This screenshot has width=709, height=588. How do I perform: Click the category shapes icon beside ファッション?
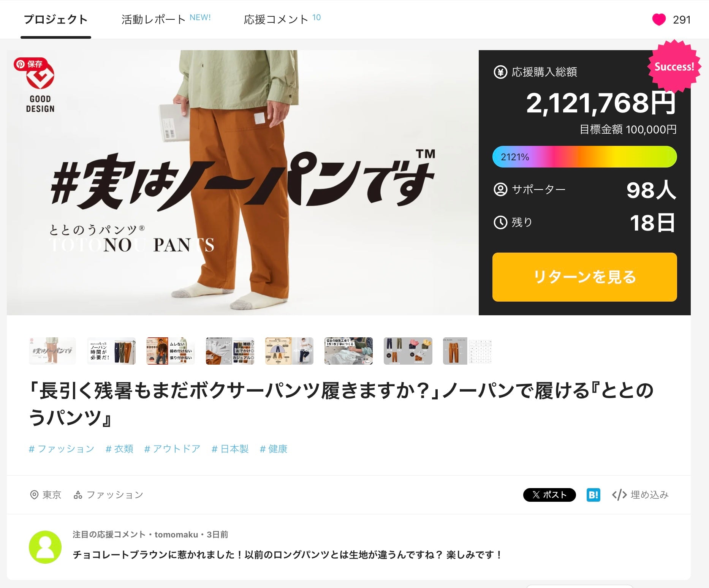tap(78, 495)
